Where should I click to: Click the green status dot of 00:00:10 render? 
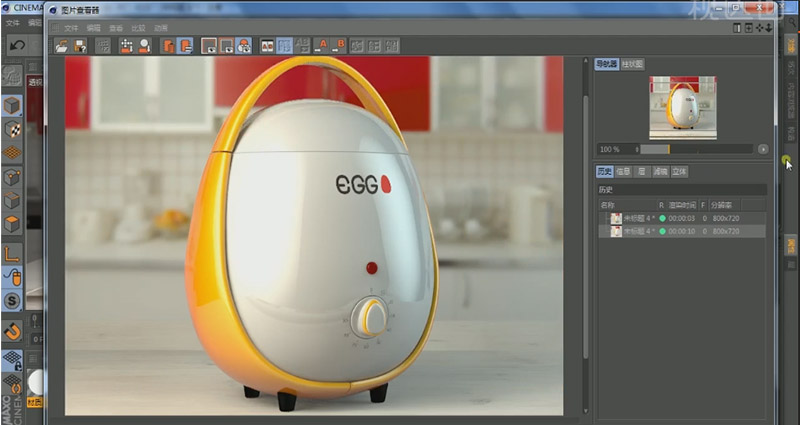tap(662, 232)
